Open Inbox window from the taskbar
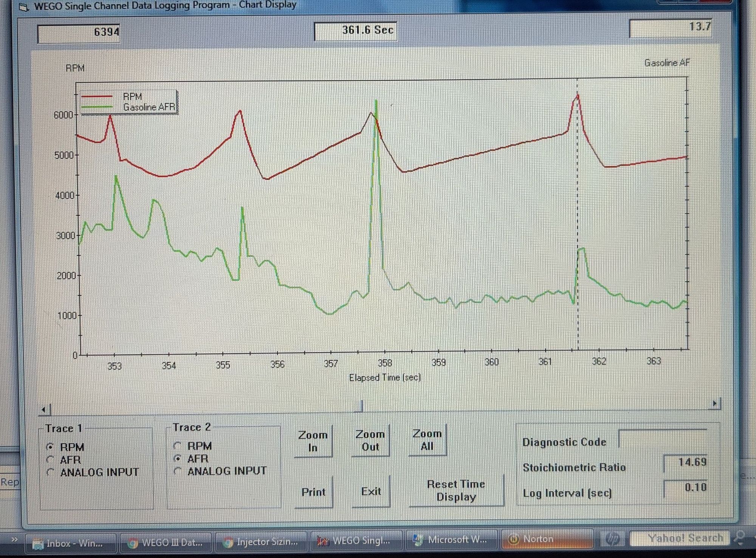This screenshot has width=756, height=558. (70, 543)
